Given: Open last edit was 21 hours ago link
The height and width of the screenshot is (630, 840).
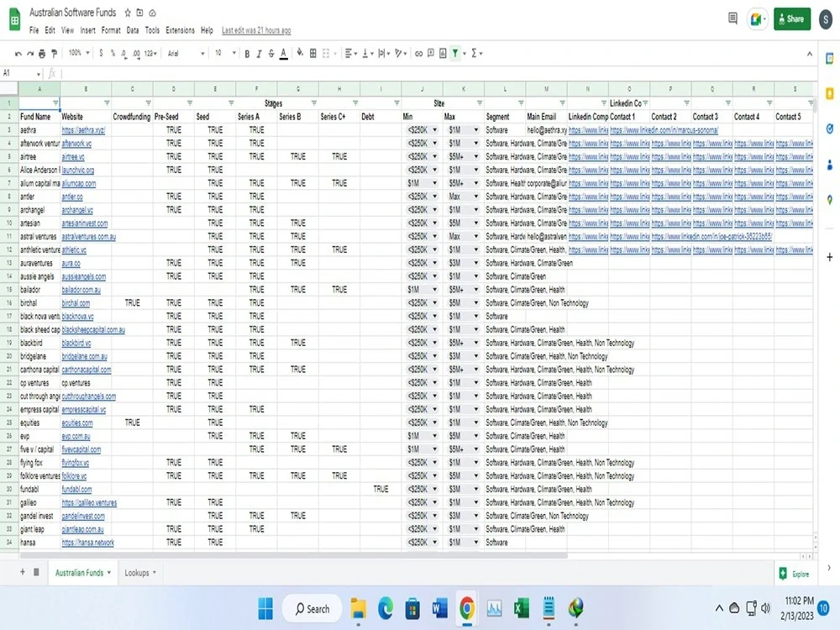Looking at the screenshot, I should coord(256,30).
